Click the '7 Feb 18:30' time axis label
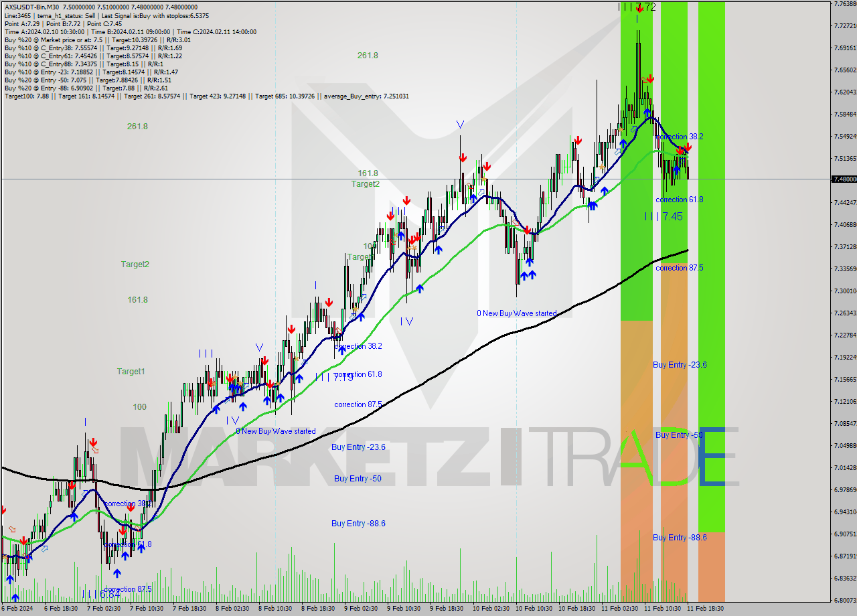Screen dimensions: 857x616 tap(189, 609)
